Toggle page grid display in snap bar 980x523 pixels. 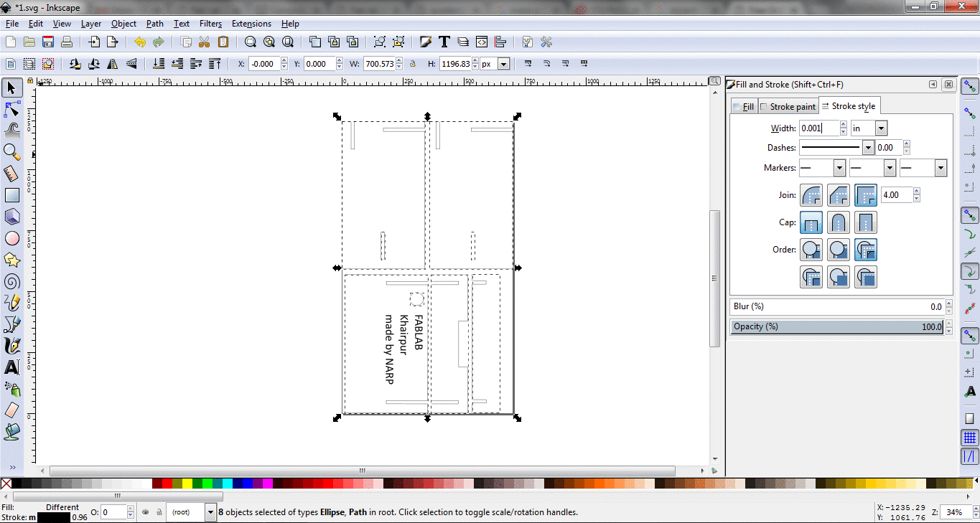point(970,438)
